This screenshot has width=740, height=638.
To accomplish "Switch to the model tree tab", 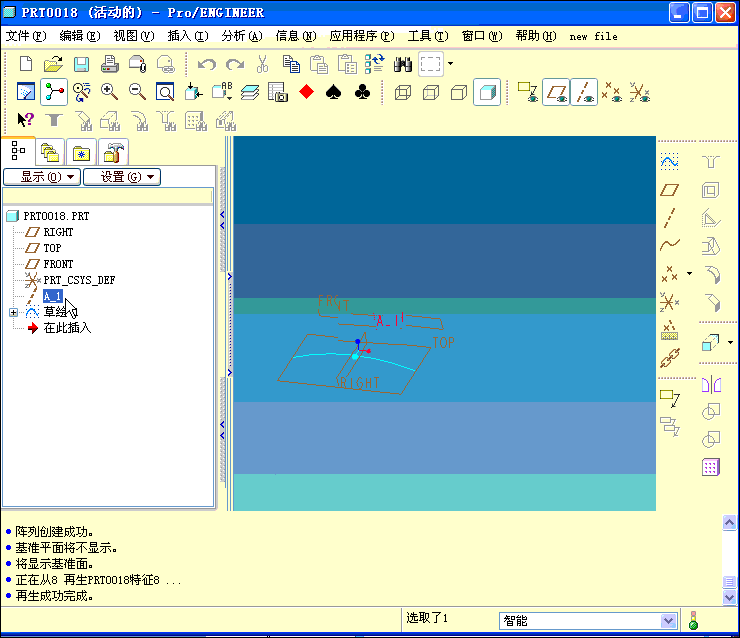I will 18,151.
